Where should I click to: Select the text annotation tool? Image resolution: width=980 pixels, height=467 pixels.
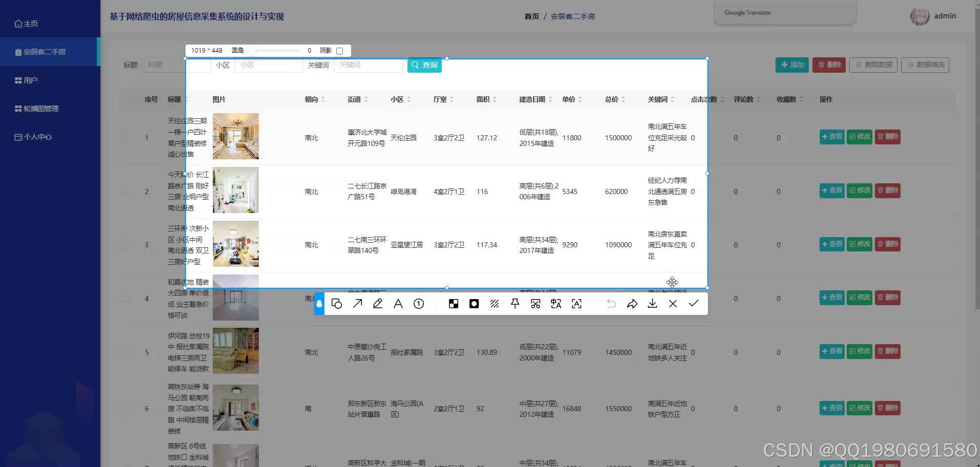398,303
